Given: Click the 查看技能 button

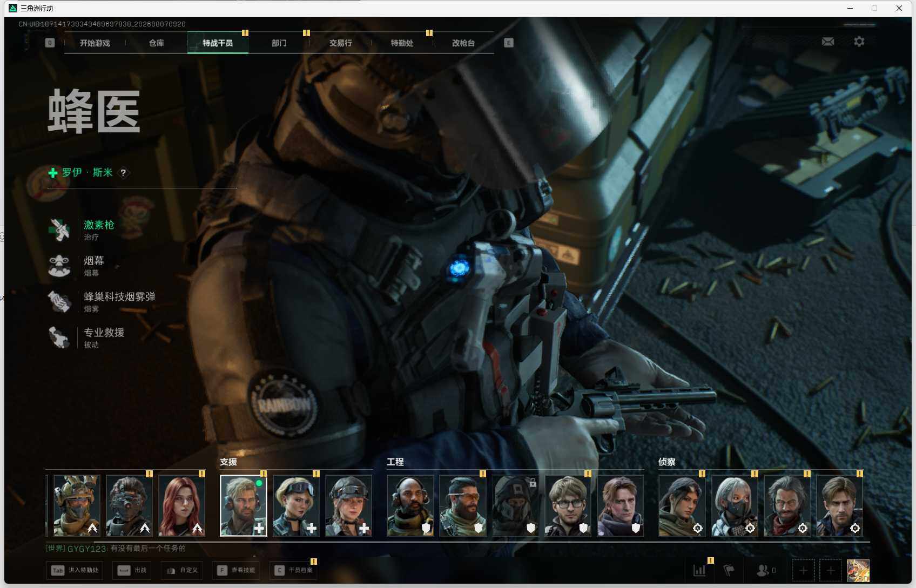Looking at the screenshot, I should (236, 570).
